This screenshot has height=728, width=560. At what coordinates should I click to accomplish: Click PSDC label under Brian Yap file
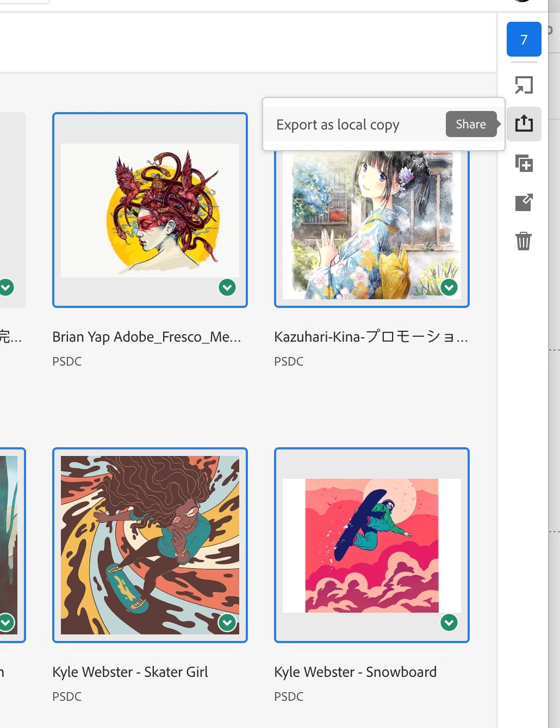(x=67, y=362)
